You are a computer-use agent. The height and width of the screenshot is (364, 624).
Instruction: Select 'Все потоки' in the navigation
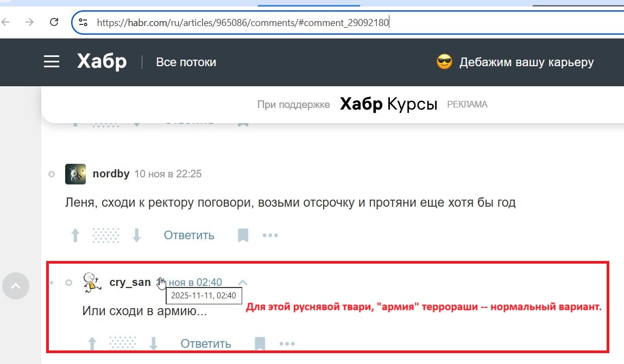tap(185, 62)
